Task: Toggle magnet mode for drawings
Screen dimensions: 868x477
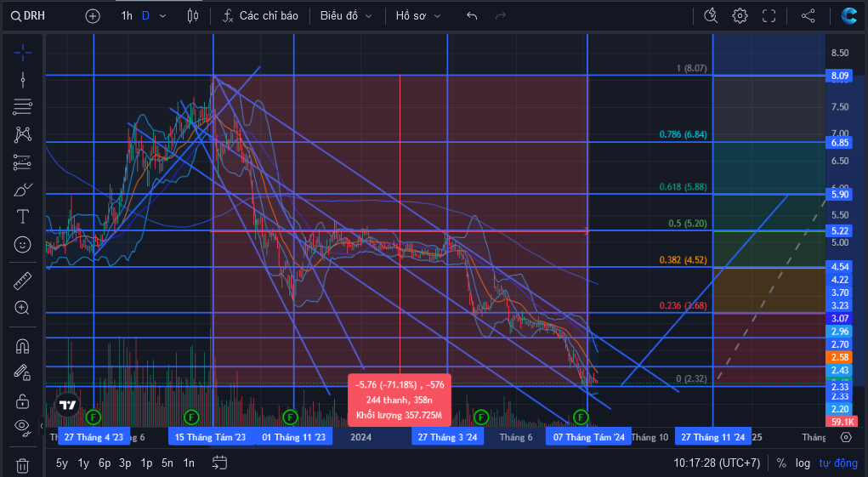Action: pos(23,346)
